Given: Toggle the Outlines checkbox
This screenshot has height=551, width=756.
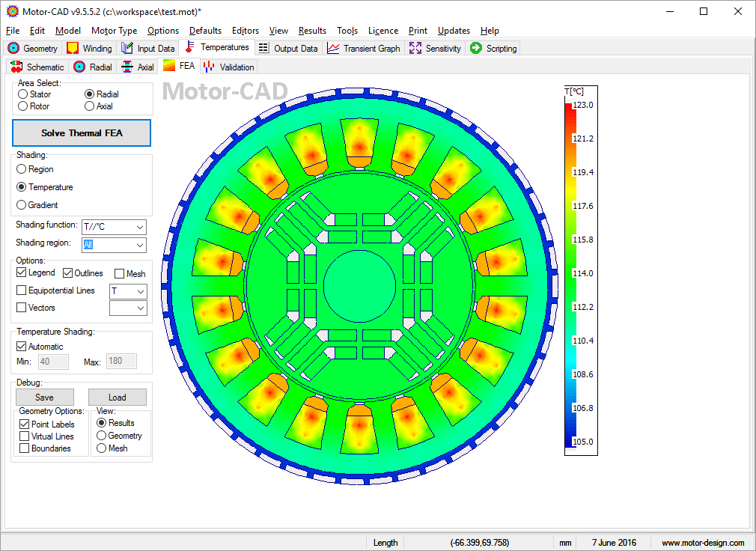Looking at the screenshot, I should pos(67,273).
